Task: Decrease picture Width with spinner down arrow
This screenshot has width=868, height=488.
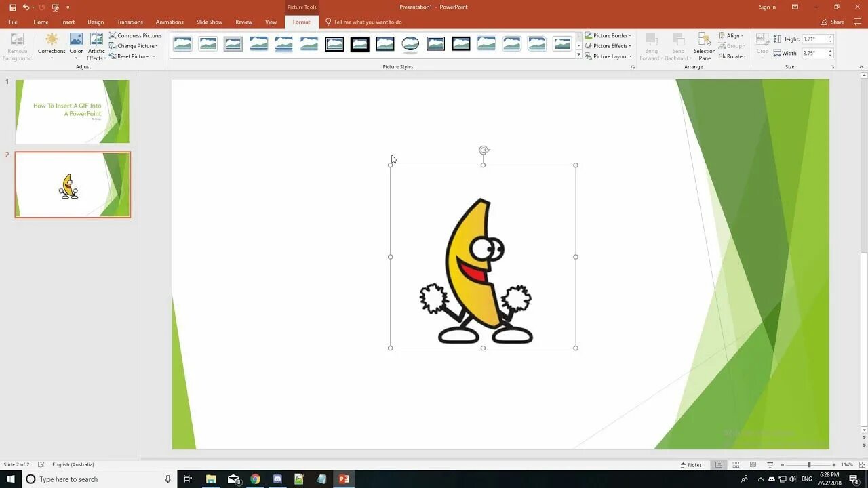Action: click(x=830, y=56)
